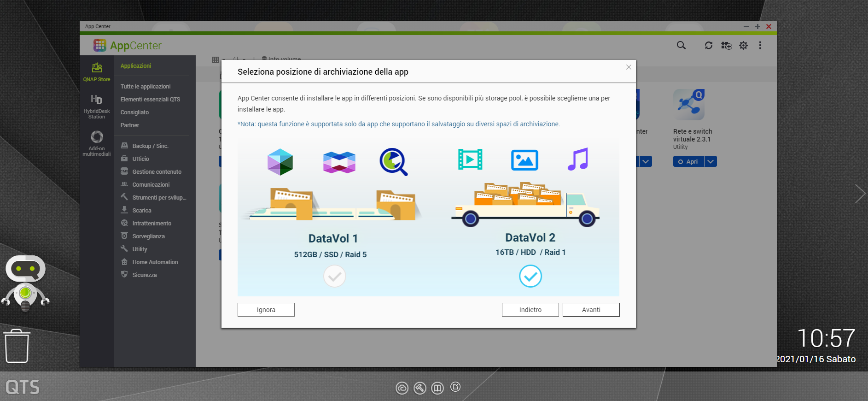This screenshot has height=401, width=868.
Task: Click the photo picture icon in DataVol 2
Action: [x=524, y=160]
